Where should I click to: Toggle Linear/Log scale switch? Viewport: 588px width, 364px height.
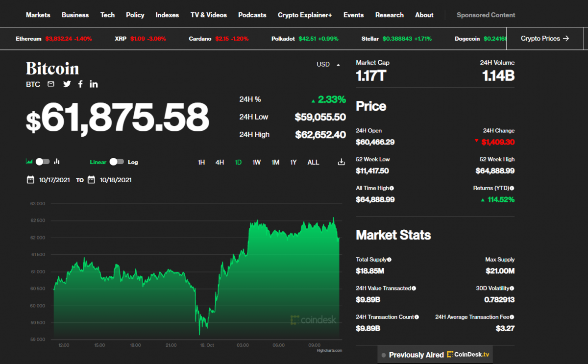(x=117, y=162)
